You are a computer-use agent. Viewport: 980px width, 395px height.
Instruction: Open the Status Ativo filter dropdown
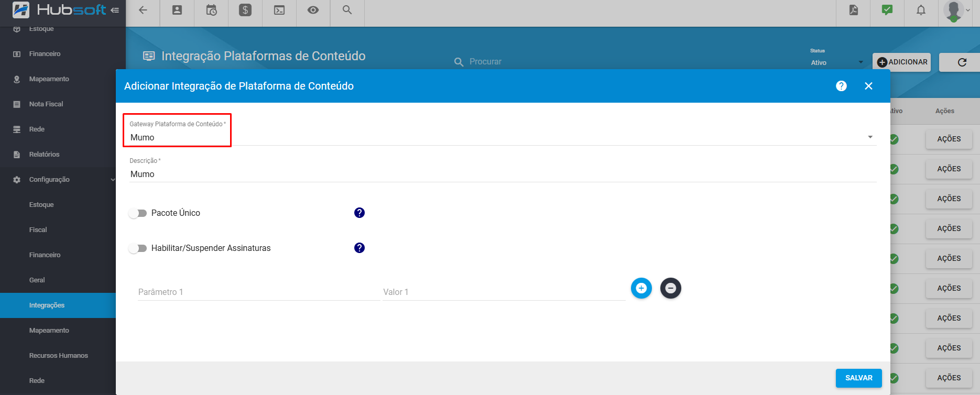pos(836,62)
